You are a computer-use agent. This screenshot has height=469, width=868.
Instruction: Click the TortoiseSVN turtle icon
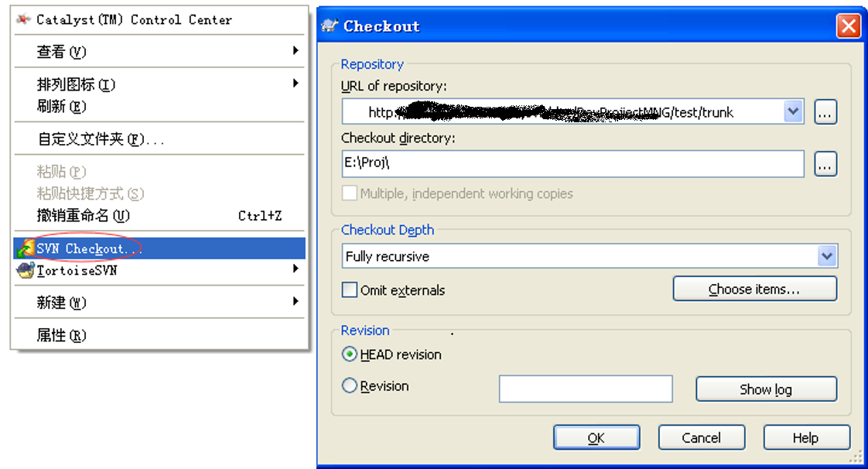click(26, 271)
